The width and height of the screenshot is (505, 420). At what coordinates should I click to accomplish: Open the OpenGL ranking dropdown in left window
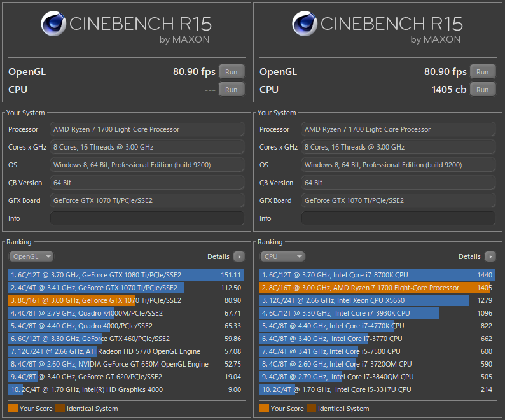click(31, 256)
